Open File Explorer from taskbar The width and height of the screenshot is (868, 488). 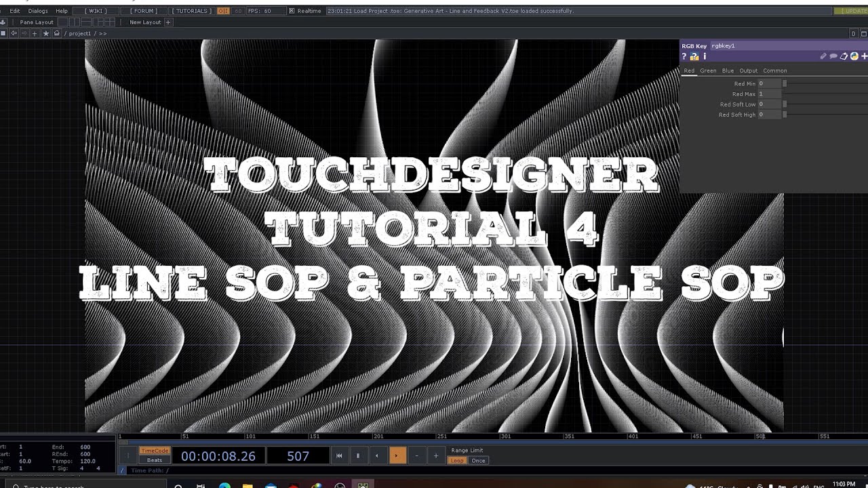[248, 485]
